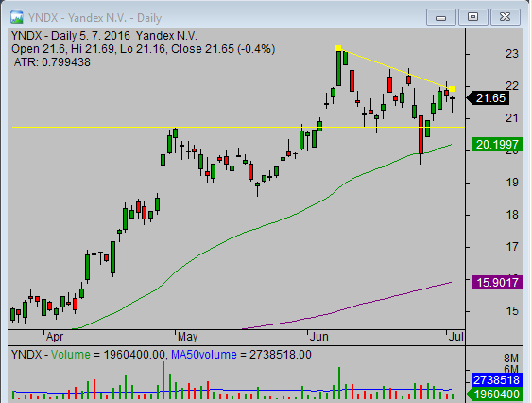Screen dimensions: 532x403
Task: Minimize the YNDX chart window
Action: [440, 17]
